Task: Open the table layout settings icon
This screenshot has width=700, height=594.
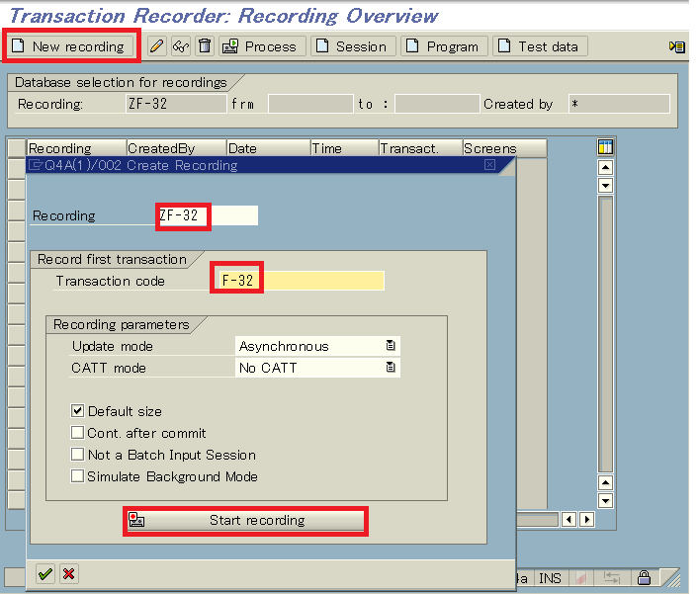Action: pyautogui.click(x=605, y=147)
